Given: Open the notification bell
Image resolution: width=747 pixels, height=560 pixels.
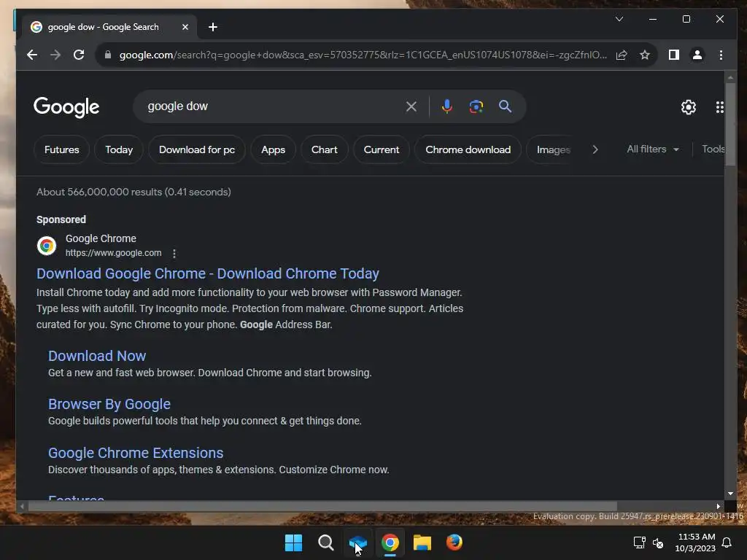Looking at the screenshot, I should click(x=727, y=542).
